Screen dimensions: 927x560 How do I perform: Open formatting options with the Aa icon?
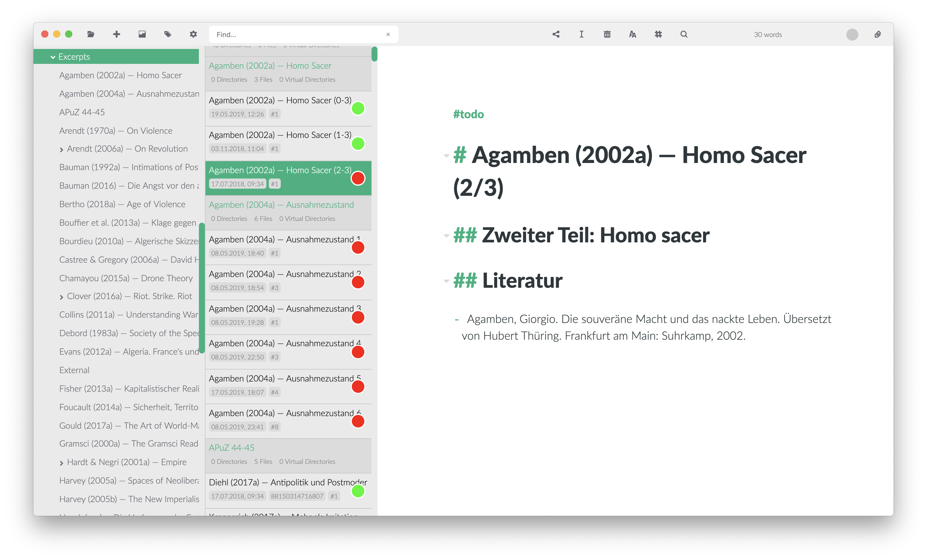coord(633,34)
